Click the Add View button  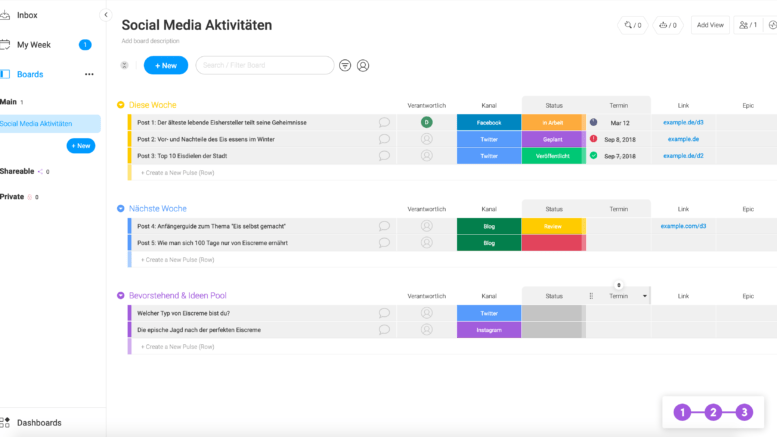(710, 25)
